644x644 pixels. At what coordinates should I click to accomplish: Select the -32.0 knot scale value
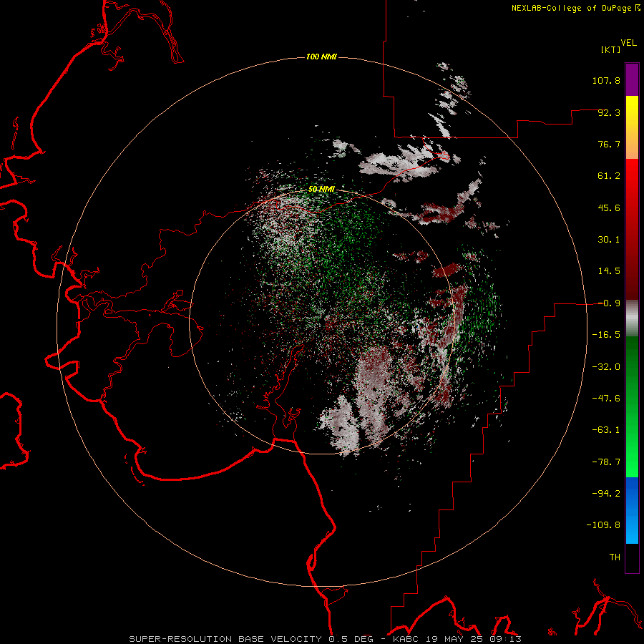coord(606,367)
